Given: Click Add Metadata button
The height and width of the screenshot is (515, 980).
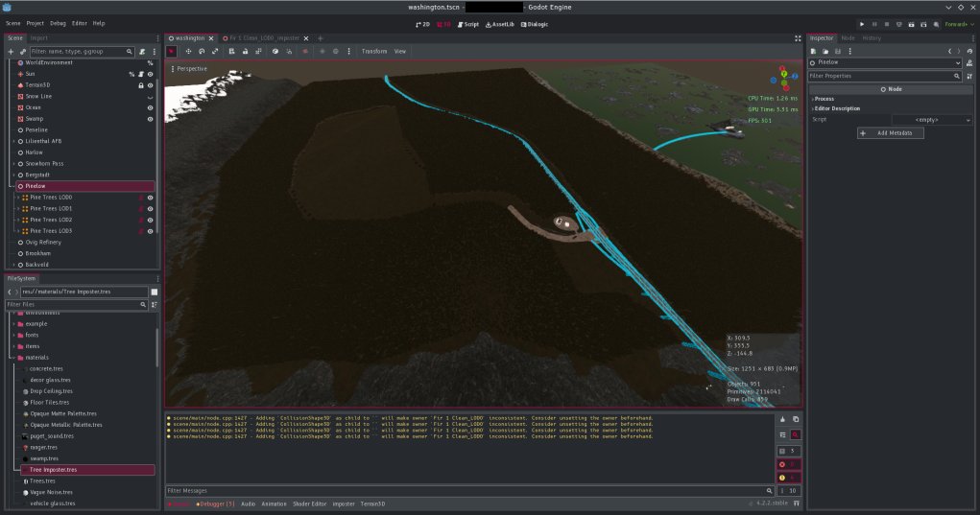Looking at the screenshot, I should [890, 133].
